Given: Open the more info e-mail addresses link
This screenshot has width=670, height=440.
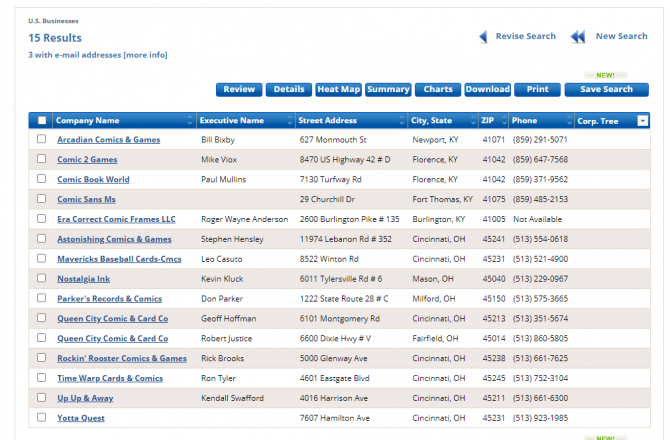Looking at the screenshot, I should click(x=145, y=55).
